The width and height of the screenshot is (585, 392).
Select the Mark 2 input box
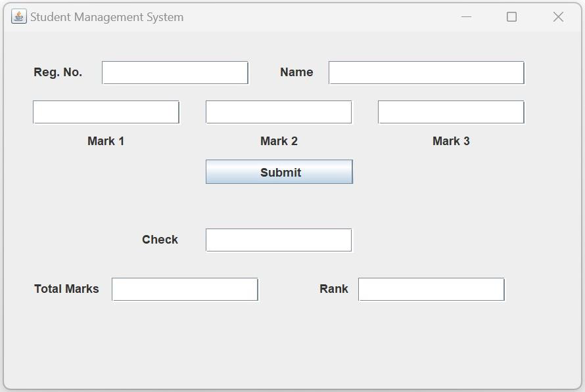(279, 112)
